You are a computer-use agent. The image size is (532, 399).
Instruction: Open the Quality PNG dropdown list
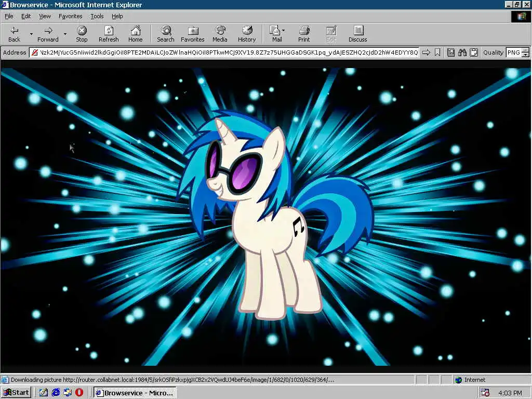point(526,52)
